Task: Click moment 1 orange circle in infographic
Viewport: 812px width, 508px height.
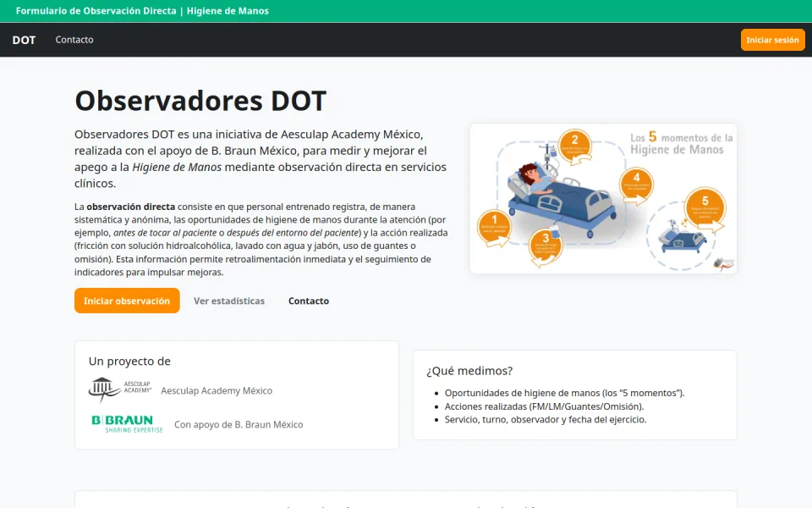Action: tap(495, 226)
